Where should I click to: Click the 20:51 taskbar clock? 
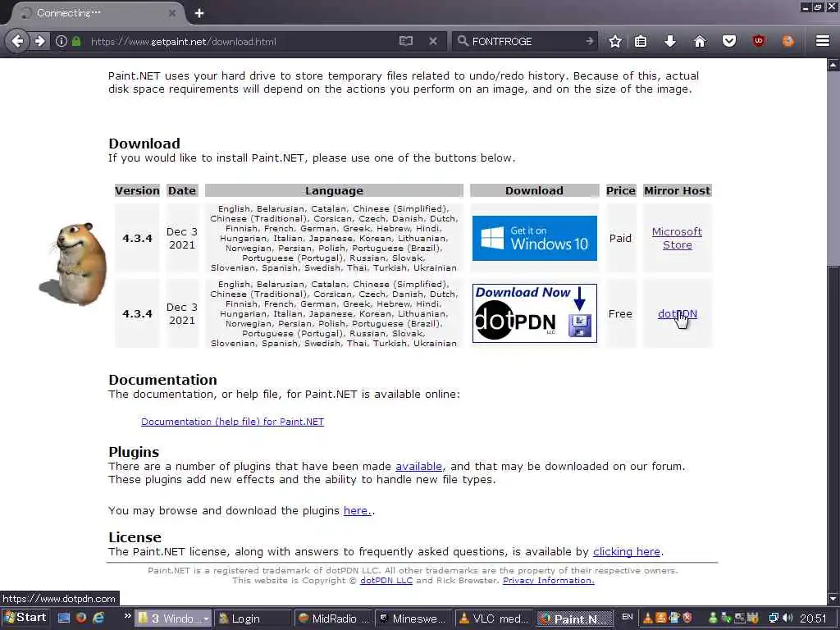click(x=813, y=619)
